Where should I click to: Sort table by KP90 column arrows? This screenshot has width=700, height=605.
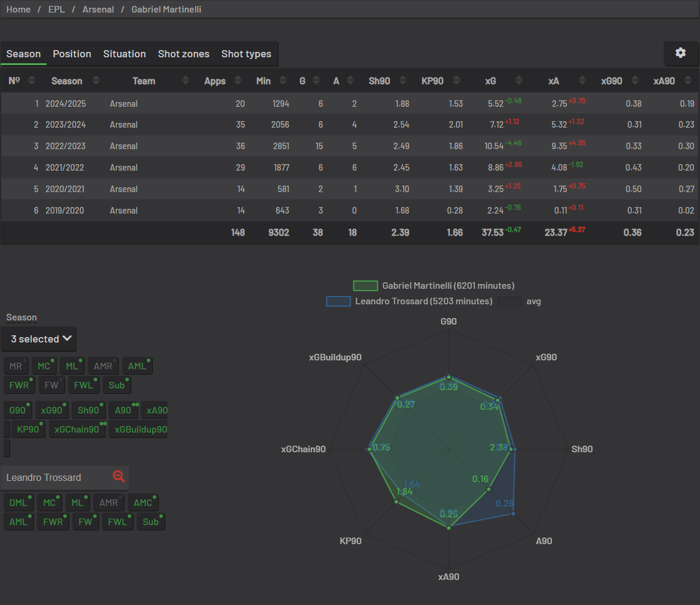pos(457,81)
